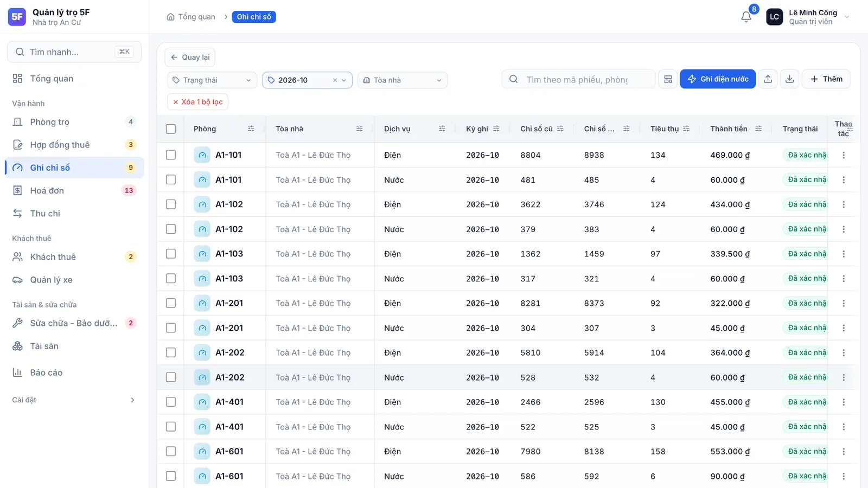Click the Tổng quan breadcrumb link

pyautogui.click(x=196, y=17)
